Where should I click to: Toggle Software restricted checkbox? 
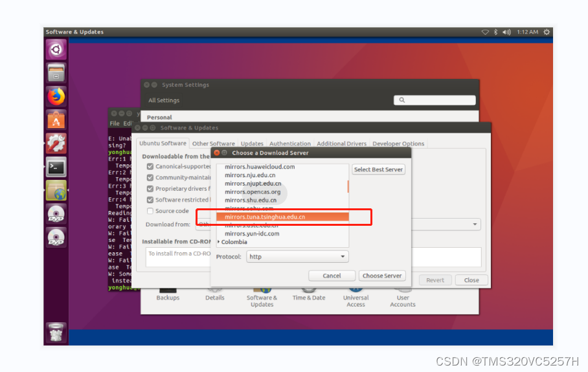click(x=150, y=200)
